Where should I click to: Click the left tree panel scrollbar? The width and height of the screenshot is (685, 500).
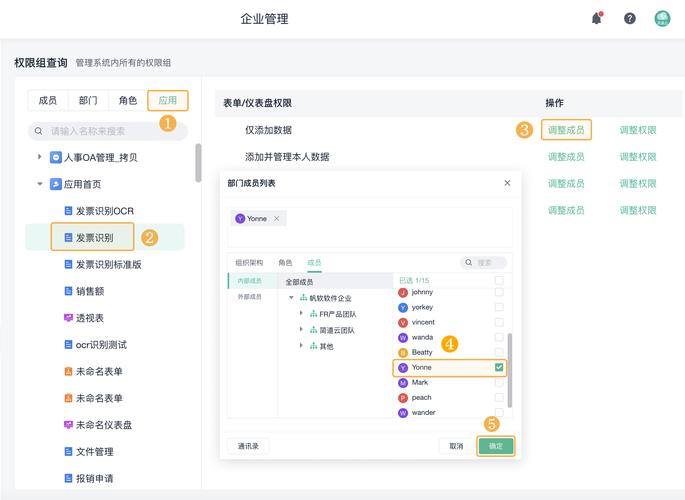198,162
